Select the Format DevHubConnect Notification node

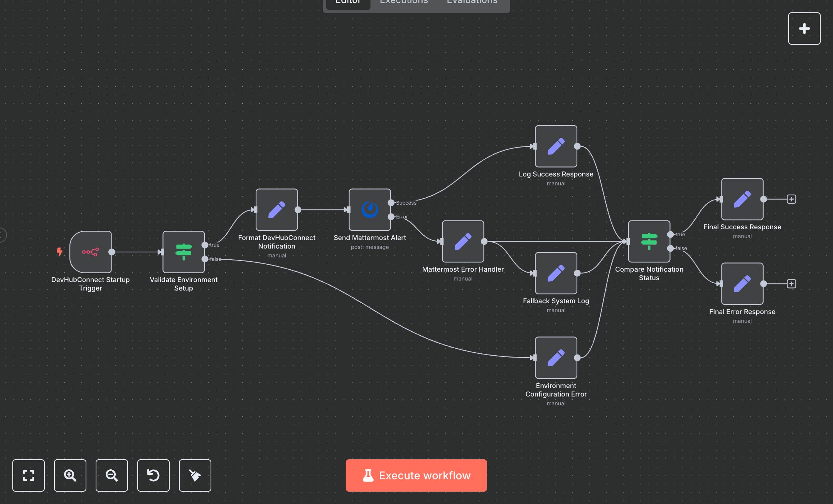click(x=276, y=210)
